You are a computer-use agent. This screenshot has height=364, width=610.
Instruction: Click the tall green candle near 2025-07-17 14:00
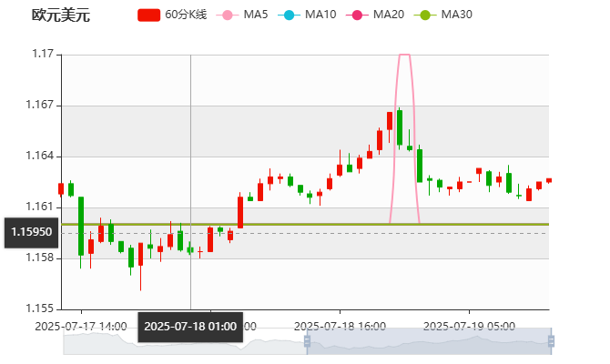tap(81, 226)
